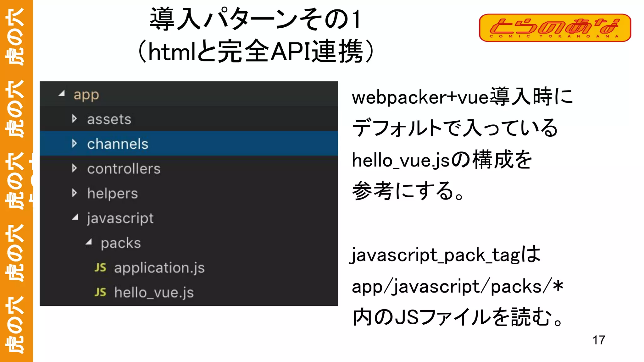Collapse the app folder arrow
This screenshot has width=644, height=362.
62,93
